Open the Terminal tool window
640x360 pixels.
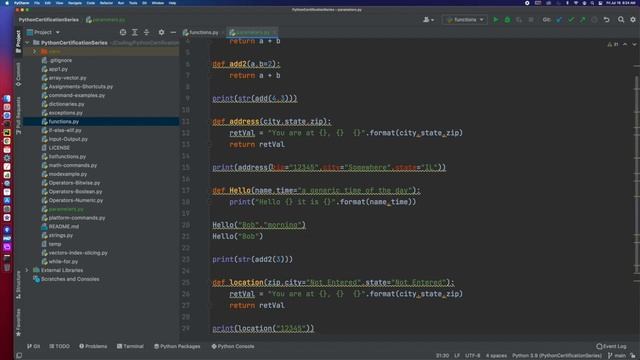[x=130, y=346]
